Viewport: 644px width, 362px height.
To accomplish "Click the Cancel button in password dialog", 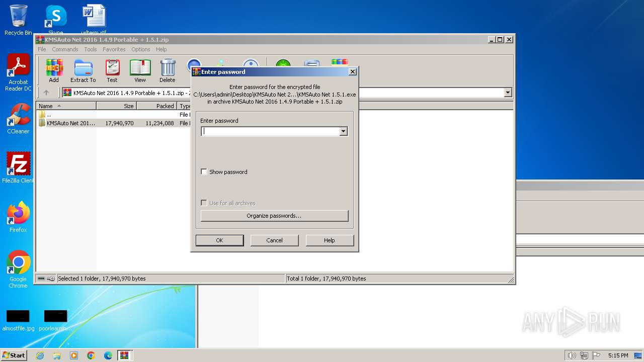I will click(x=274, y=240).
